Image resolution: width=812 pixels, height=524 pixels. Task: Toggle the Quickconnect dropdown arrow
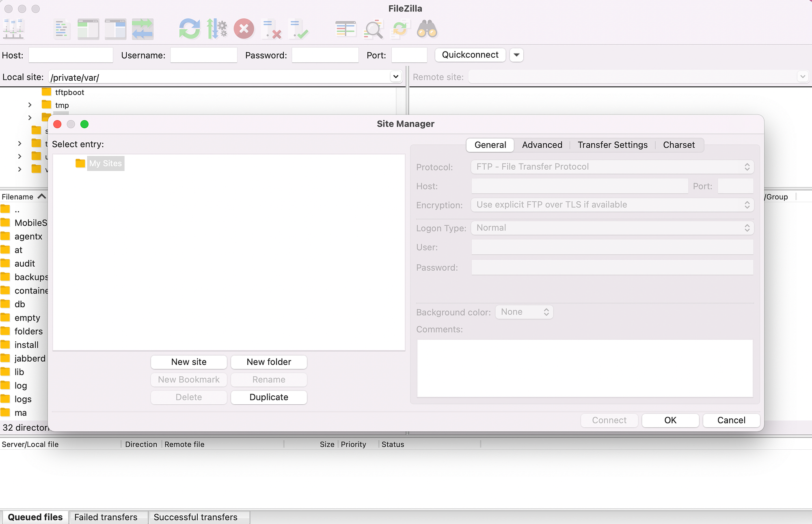click(517, 55)
